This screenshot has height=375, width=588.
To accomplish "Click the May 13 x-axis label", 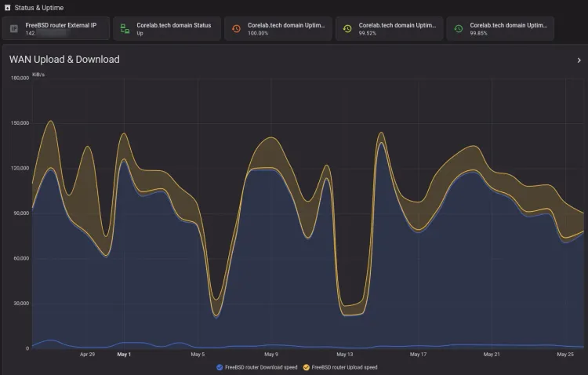I will (x=345, y=355).
